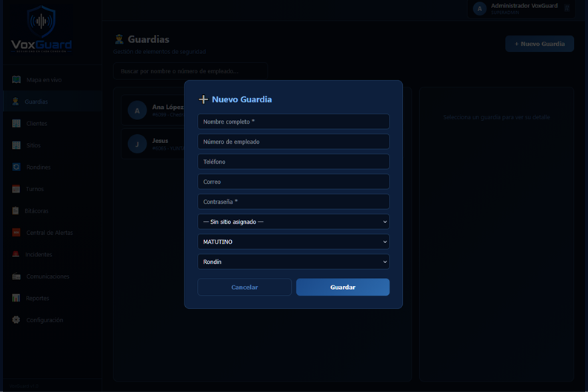The height and width of the screenshot is (392, 588).
Task: Click the Configuración gear icon
Action: tap(16, 319)
